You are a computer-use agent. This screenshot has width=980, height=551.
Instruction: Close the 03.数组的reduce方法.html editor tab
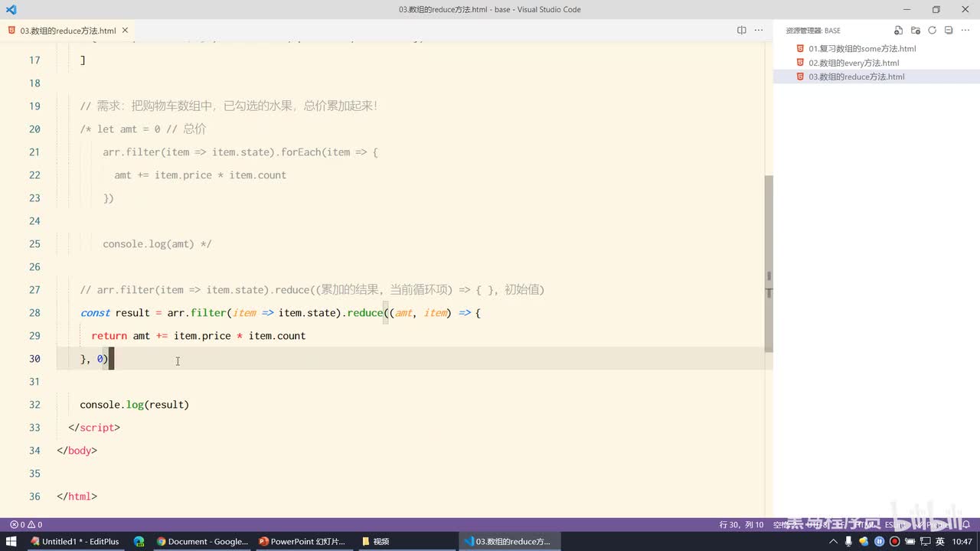124,31
